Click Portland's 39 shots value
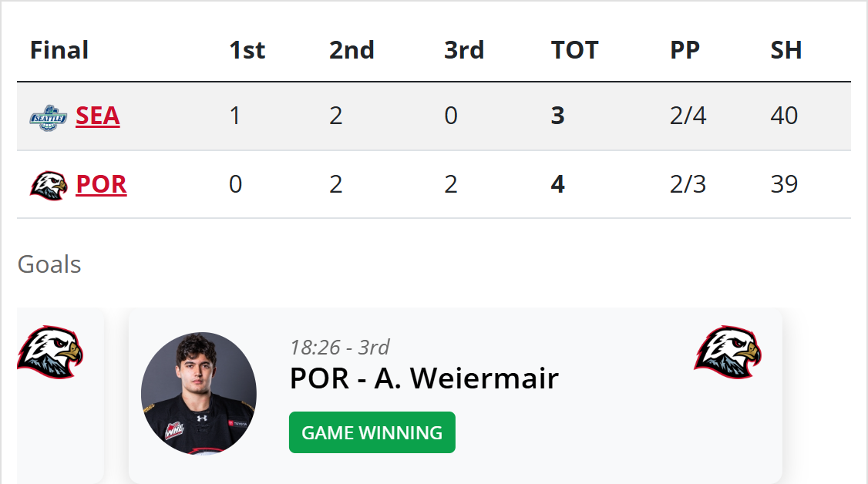The width and height of the screenshot is (868, 484). click(784, 185)
